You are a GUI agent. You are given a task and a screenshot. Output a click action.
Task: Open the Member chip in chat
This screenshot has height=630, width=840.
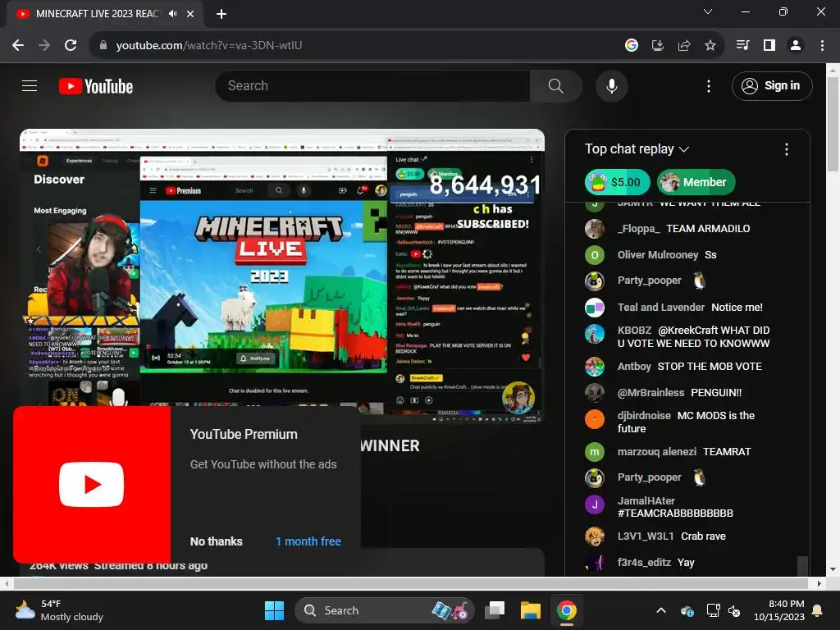696,182
